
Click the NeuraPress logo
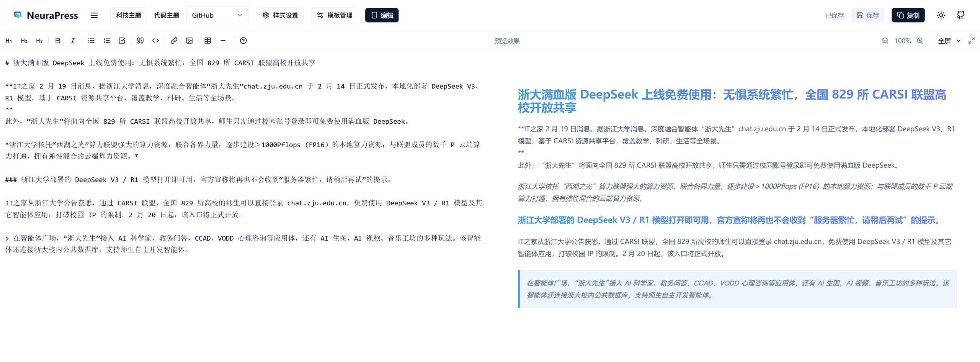46,15
